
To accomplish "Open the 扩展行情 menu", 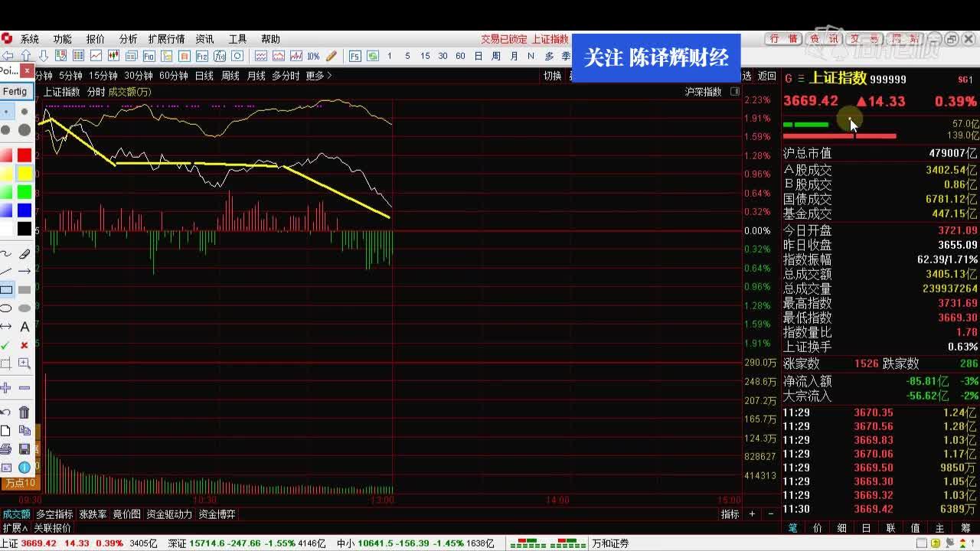I will 166,39.
